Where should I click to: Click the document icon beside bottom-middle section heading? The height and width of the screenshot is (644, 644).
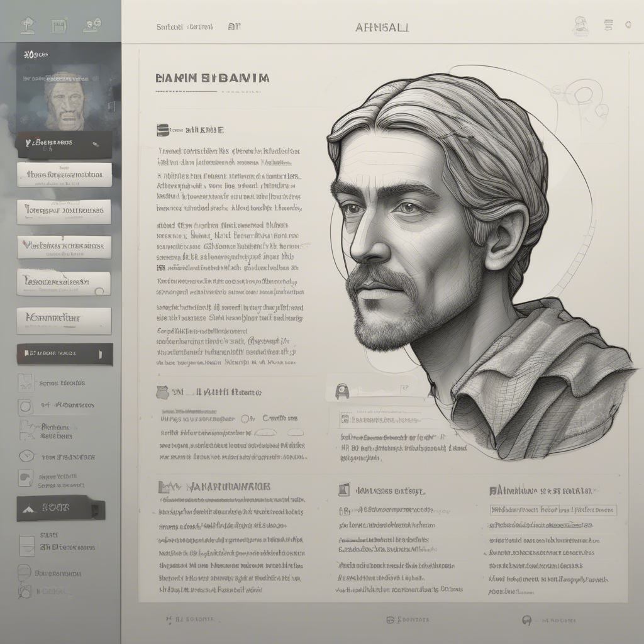[344, 489]
